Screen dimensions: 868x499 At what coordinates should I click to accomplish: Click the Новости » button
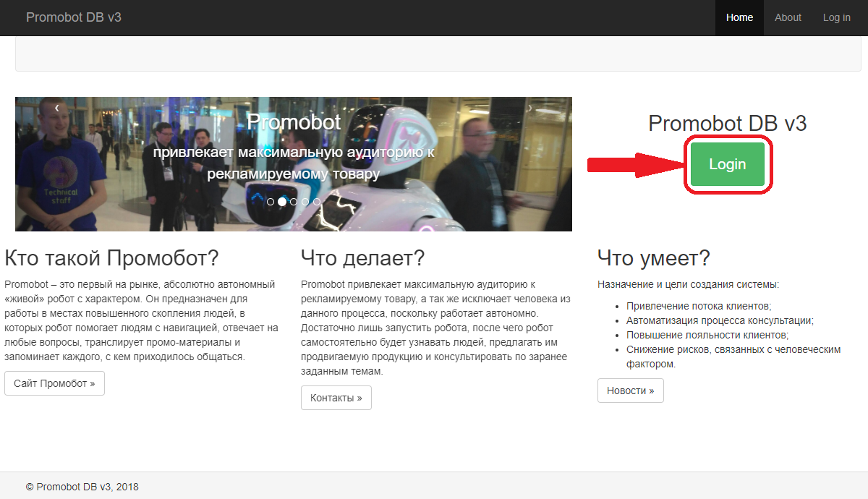[630, 391]
